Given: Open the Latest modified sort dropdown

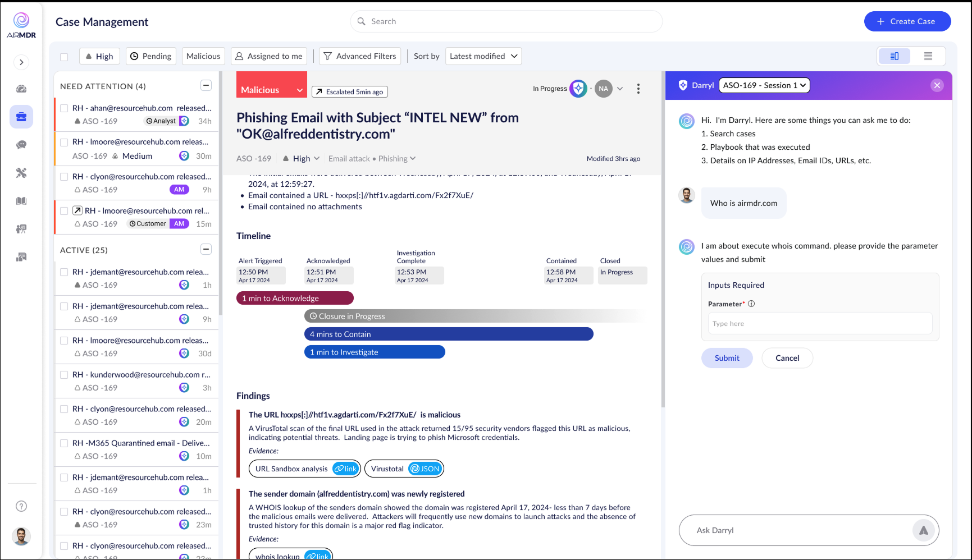Looking at the screenshot, I should (483, 56).
